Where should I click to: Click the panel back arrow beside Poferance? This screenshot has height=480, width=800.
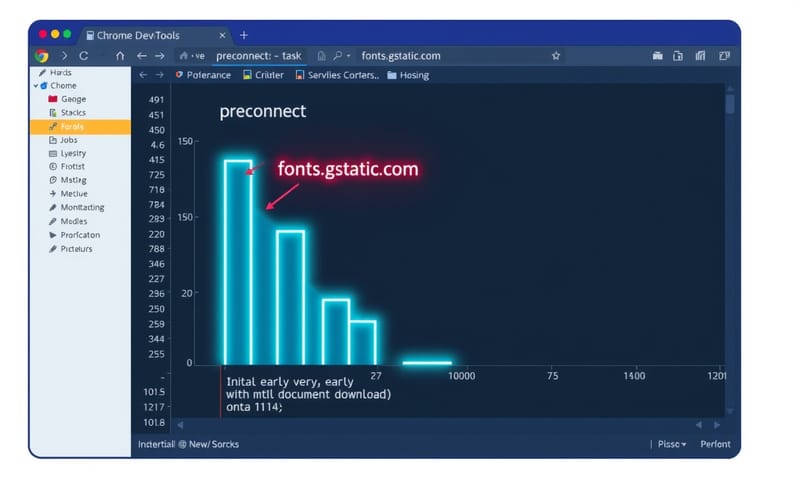coord(143,75)
